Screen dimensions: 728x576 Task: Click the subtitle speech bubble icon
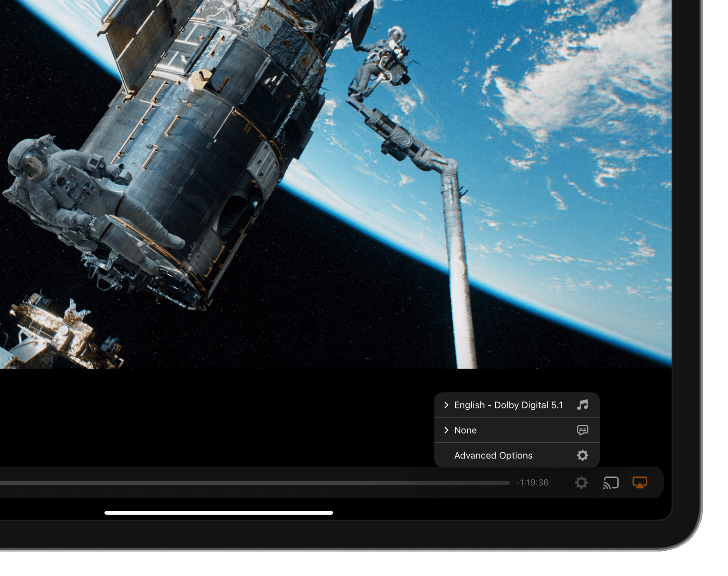tap(582, 430)
